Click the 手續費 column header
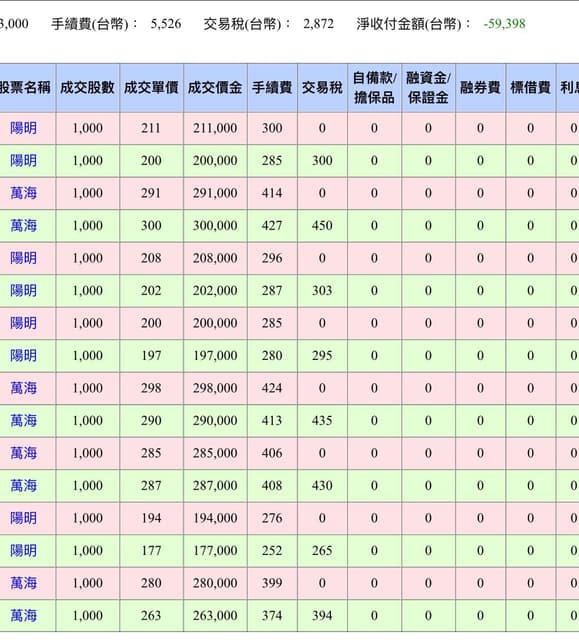The height and width of the screenshot is (640, 579). coord(272,88)
